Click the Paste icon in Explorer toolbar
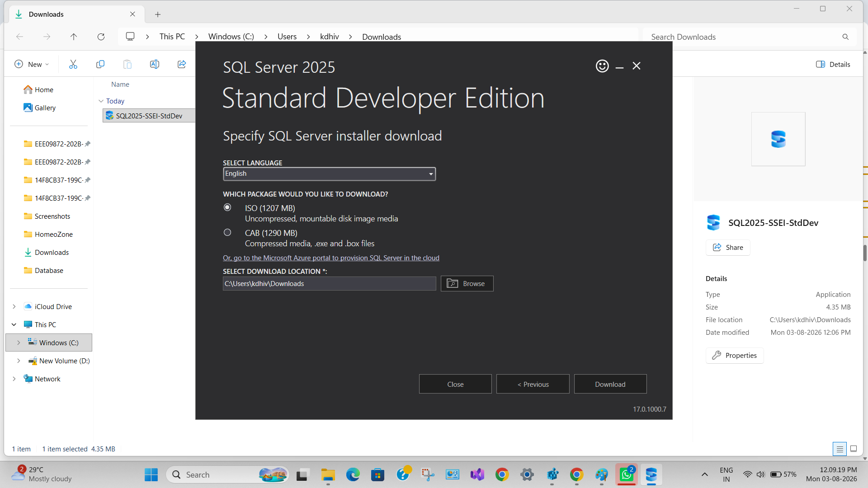This screenshot has width=868, height=488. [x=127, y=64]
